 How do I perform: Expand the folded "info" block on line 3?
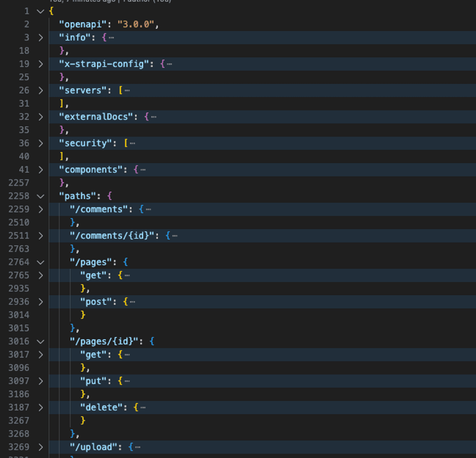coord(41,38)
